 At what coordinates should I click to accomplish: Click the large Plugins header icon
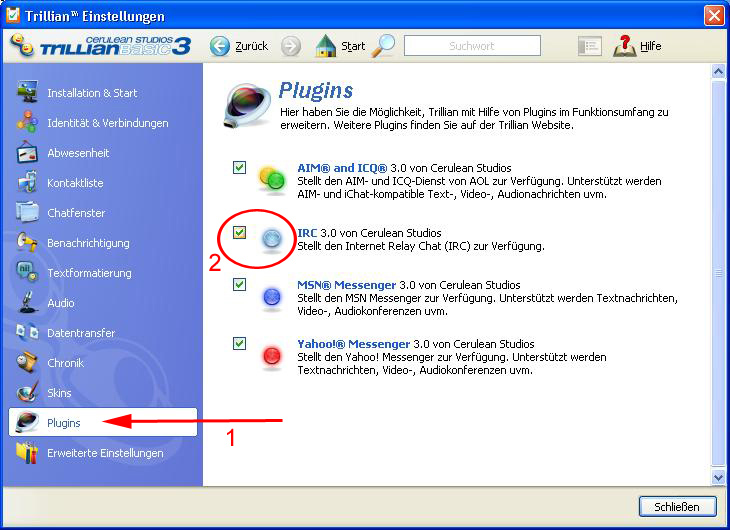point(246,106)
